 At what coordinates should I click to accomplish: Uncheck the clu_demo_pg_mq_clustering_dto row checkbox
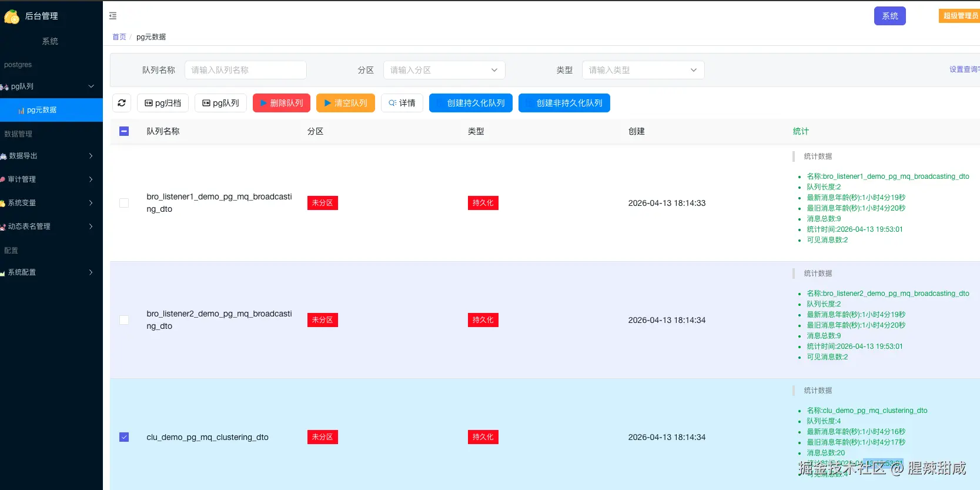point(124,437)
